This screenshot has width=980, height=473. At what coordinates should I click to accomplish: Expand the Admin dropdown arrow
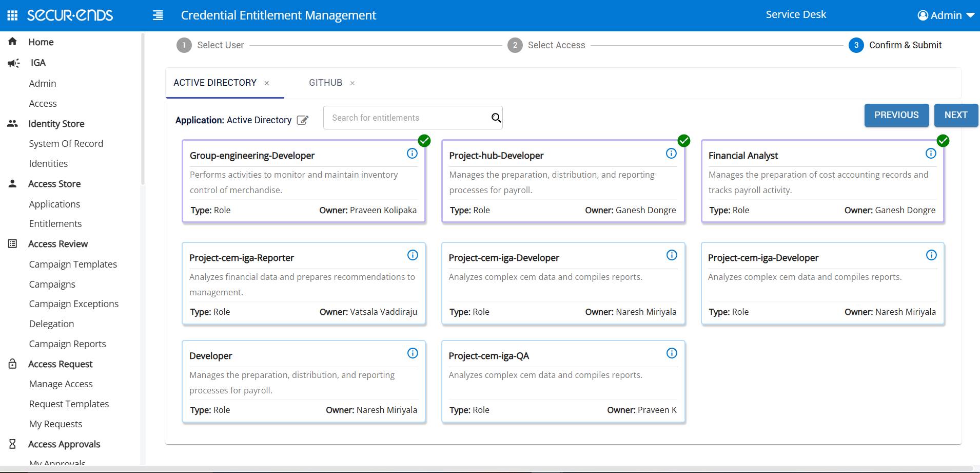tap(970, 15)
